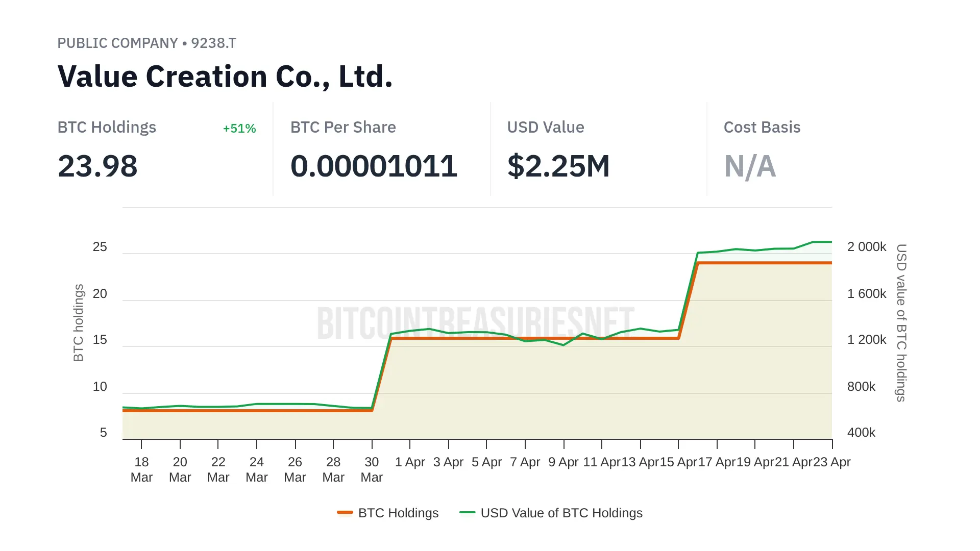Click the 23 Apr date axis label

pyautogui.click(x=831, y=462)
